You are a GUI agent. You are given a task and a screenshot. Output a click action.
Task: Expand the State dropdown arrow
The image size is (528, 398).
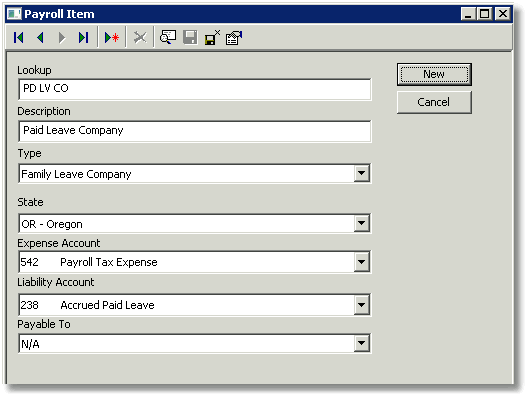[x=362, y=223]
